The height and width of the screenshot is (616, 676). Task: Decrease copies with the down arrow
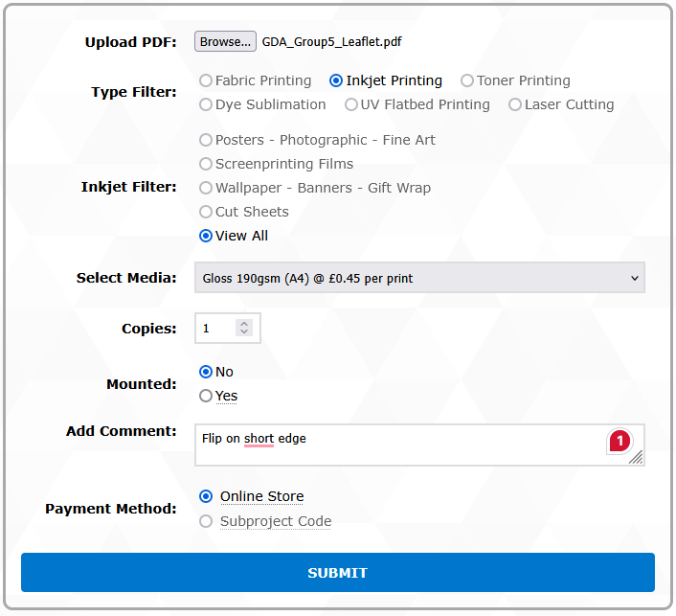click(x=244, y=333)
